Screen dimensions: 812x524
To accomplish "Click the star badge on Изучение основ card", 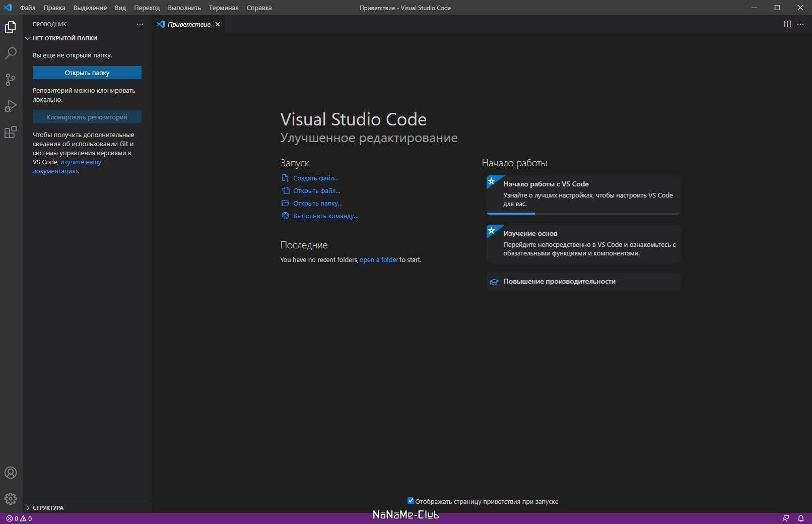I will (x=492, y=231).
